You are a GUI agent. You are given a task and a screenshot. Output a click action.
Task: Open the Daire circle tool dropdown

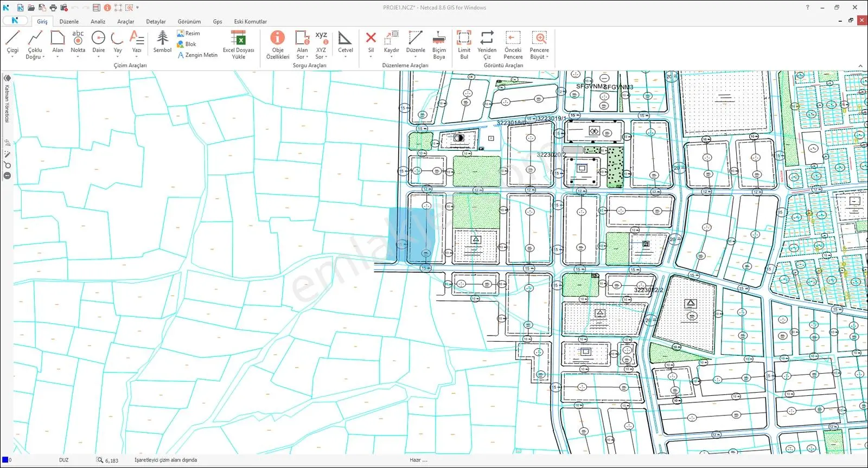pyautogui.click(x=98, y=56)
